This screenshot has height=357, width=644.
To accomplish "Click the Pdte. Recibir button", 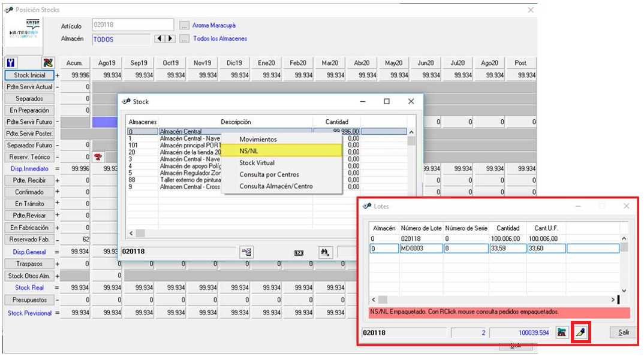I will click(x=29, y=180).
